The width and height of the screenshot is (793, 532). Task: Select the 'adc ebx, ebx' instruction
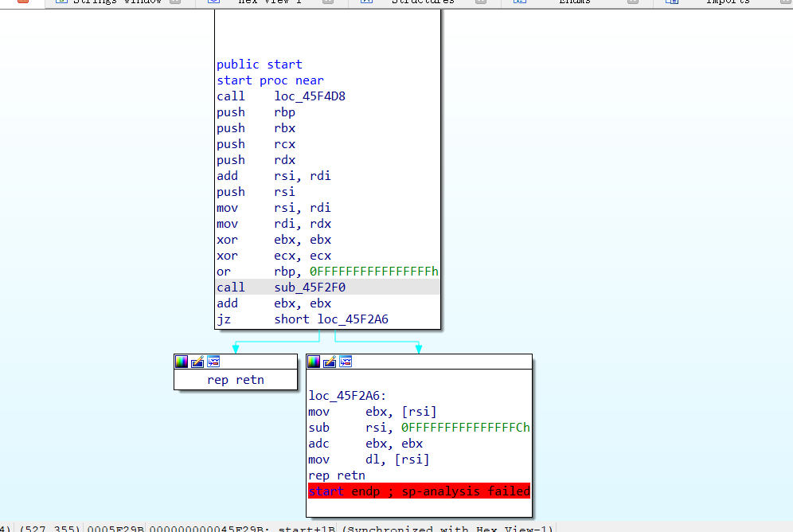pyautogui.click(x=365, y=444)
